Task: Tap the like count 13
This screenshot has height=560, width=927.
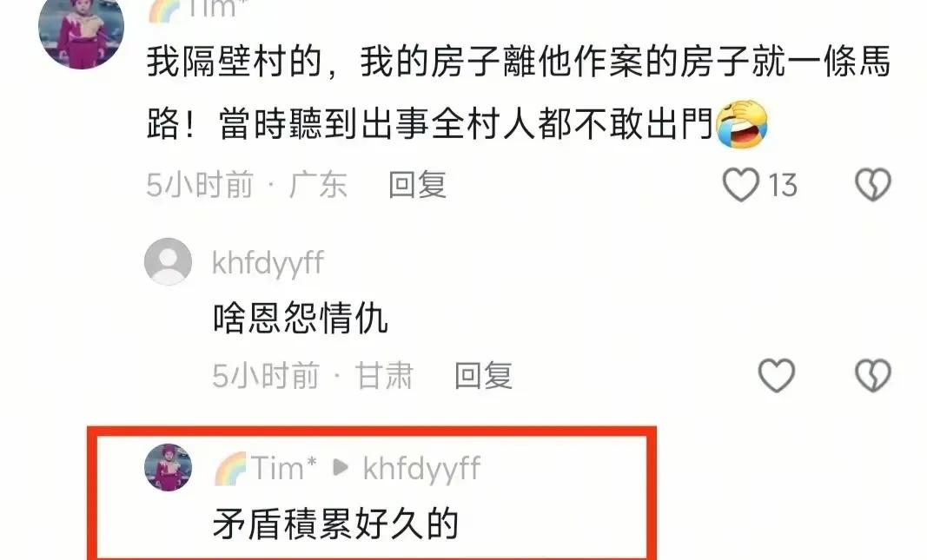Action: 783,186
